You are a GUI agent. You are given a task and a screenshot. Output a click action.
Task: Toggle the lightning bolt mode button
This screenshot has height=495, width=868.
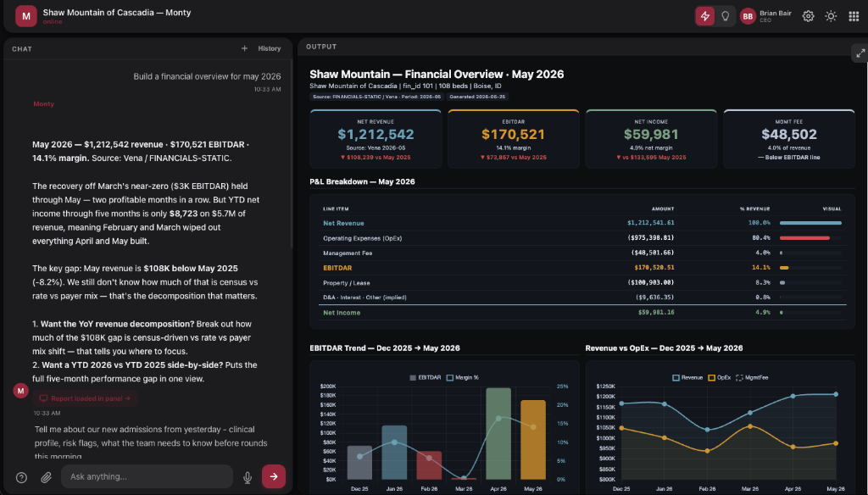[704, 16]
